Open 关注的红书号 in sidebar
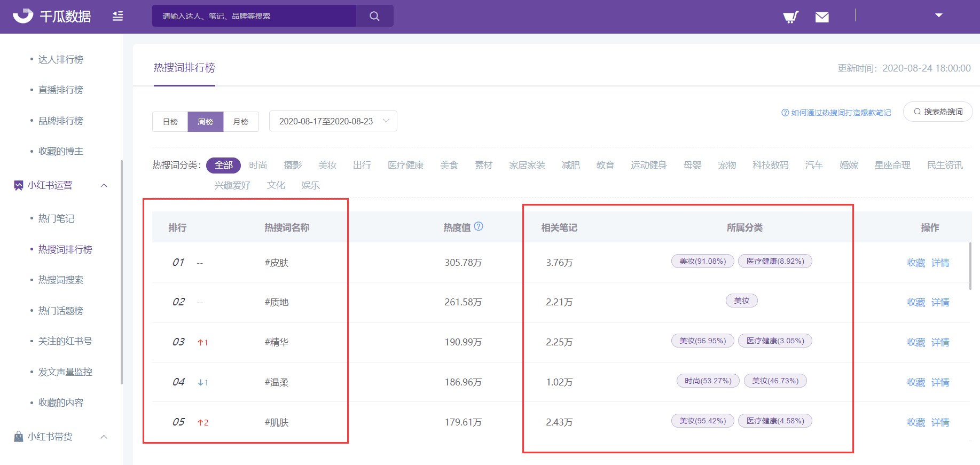Image resolution: width=980 pixels, height=465 pixels. point(65,341)
